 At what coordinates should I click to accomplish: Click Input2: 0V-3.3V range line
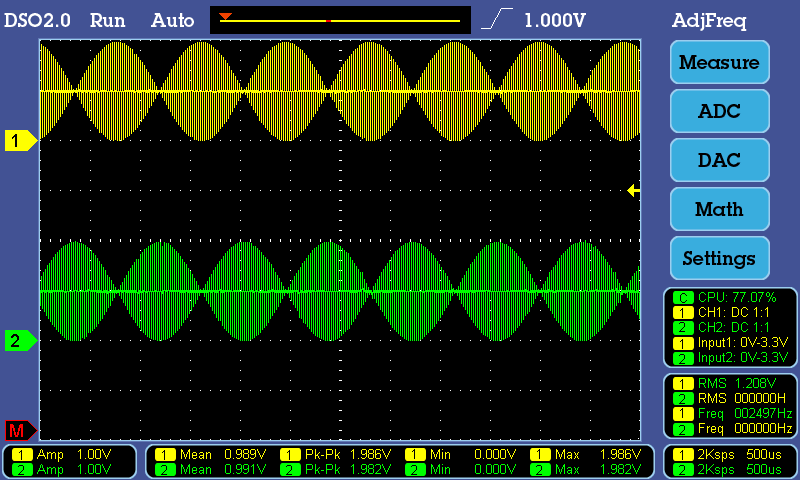point(731,358)
